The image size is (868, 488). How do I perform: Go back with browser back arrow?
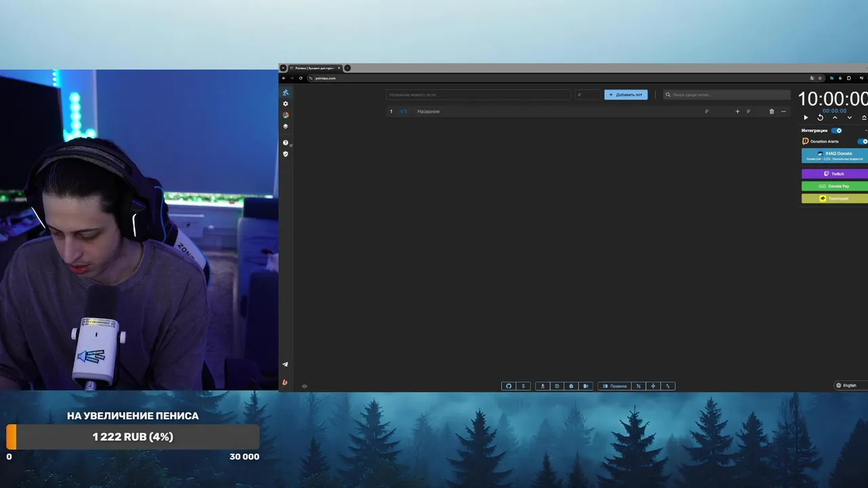click(284, 78)
